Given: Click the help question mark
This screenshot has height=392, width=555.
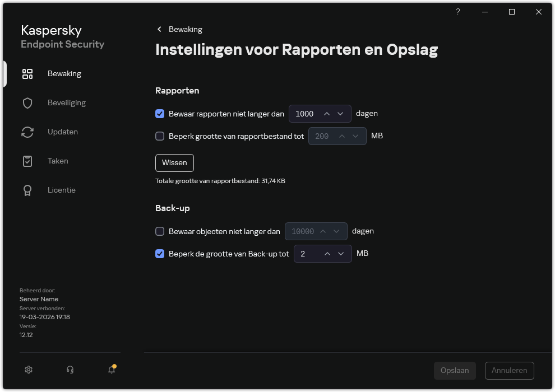Looking at the screenshot, I should click(x=457, y=12).
